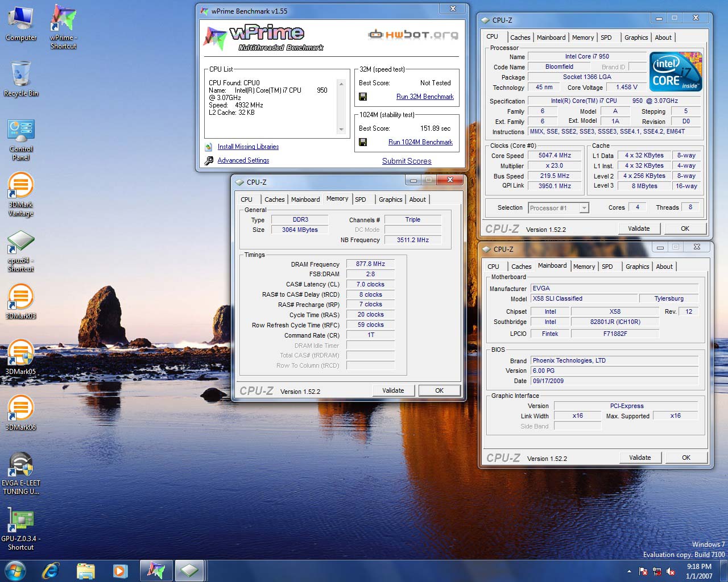Switch to wPrime taskbar button
This screenshot has width=728, height=582.
(156, 570)
